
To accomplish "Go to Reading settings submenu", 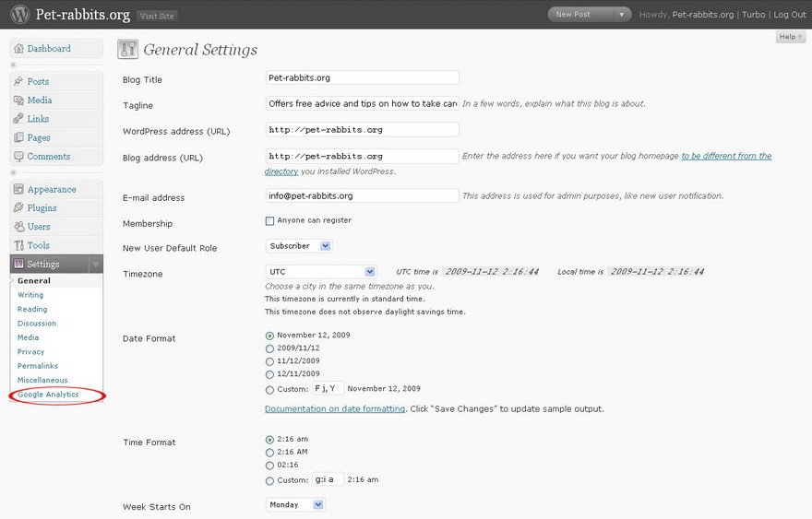I will [x=32, y=309].
